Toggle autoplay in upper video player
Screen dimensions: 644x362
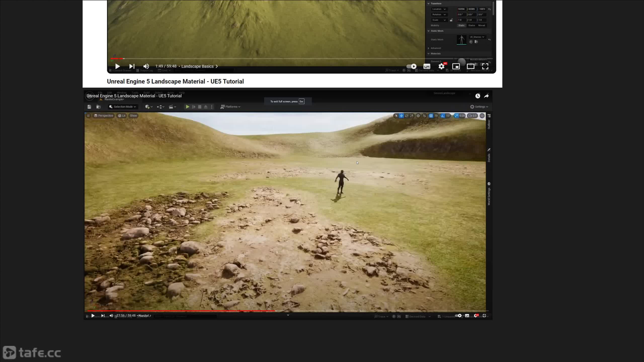412,66
